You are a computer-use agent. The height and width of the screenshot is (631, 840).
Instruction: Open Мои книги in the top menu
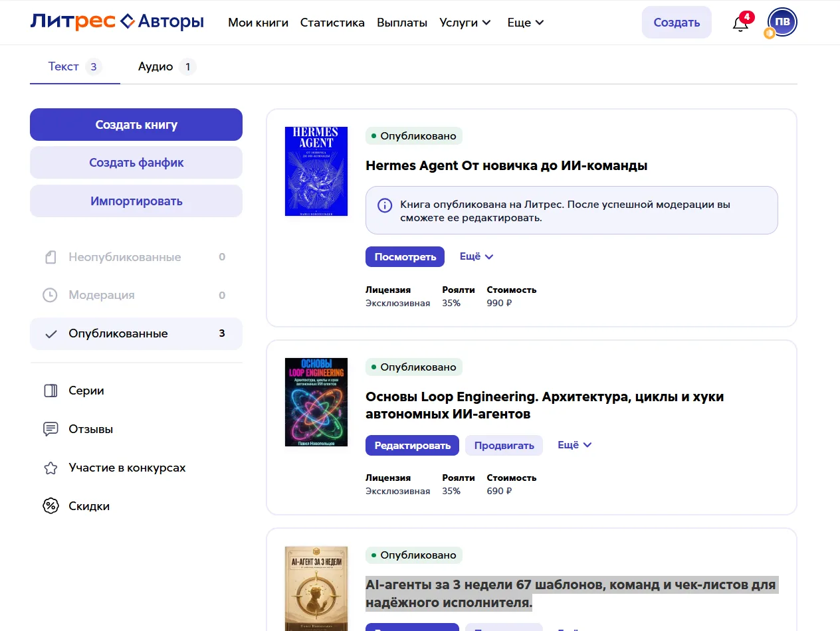[258, 23]
